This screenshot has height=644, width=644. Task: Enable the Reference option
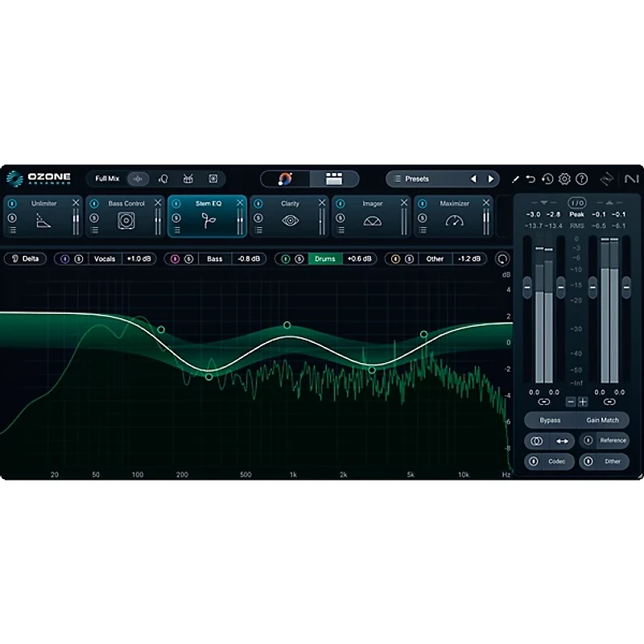(608, 440)
